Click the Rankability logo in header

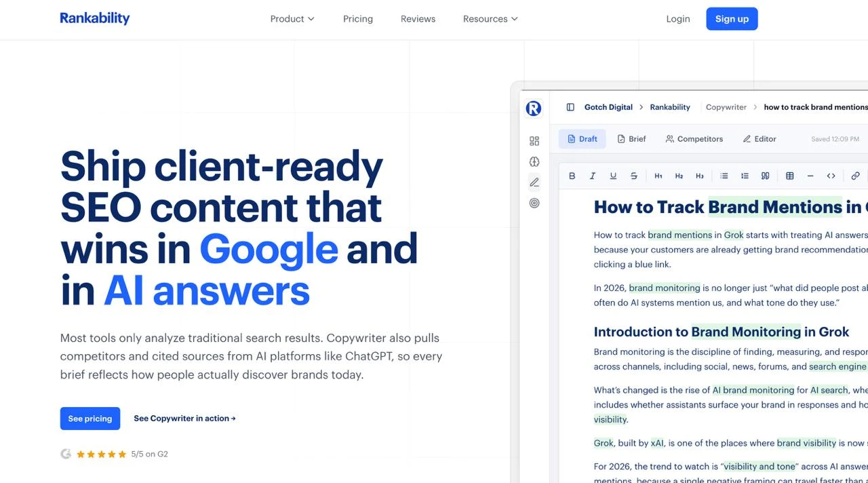click(x=95, y=18)
